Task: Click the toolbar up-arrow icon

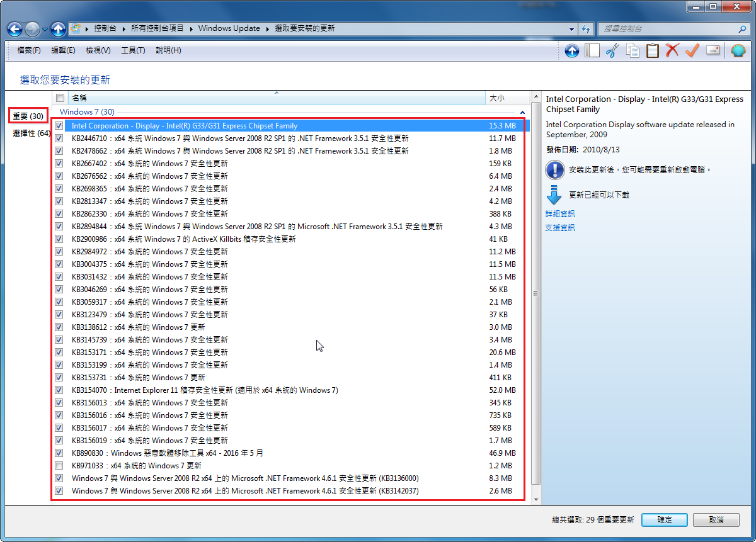Action: point(571,50)
